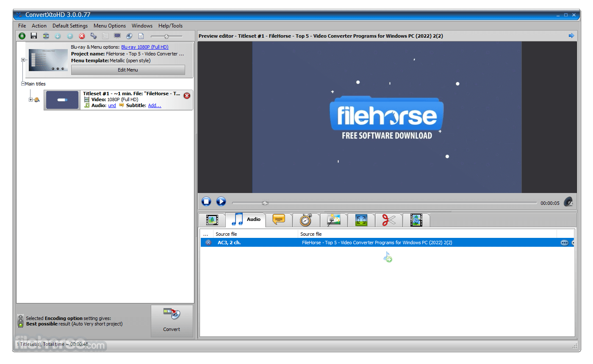This screenshot has width=593, height=364.
Task: Switch to the merge film strip tab
Action: pos(416,220)
